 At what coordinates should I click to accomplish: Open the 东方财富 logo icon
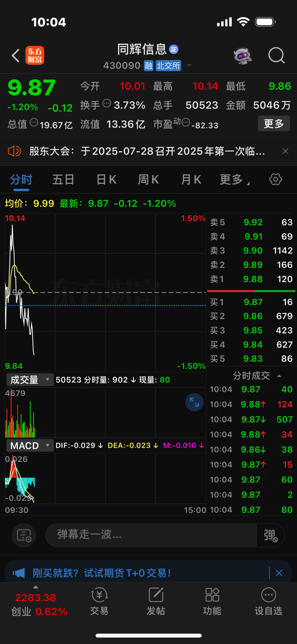point(35,55)
